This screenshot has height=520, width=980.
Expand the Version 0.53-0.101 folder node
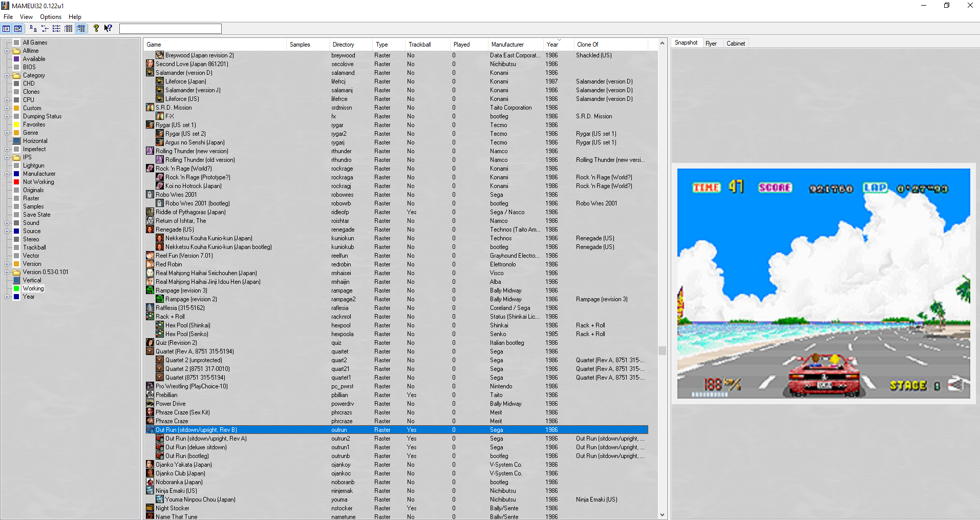pos(7,272)
